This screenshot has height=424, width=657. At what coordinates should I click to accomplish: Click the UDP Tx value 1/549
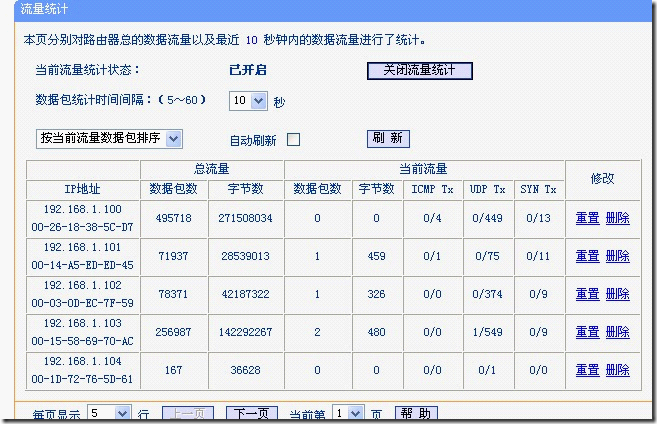pyautogui.click(x=487, y=332)
